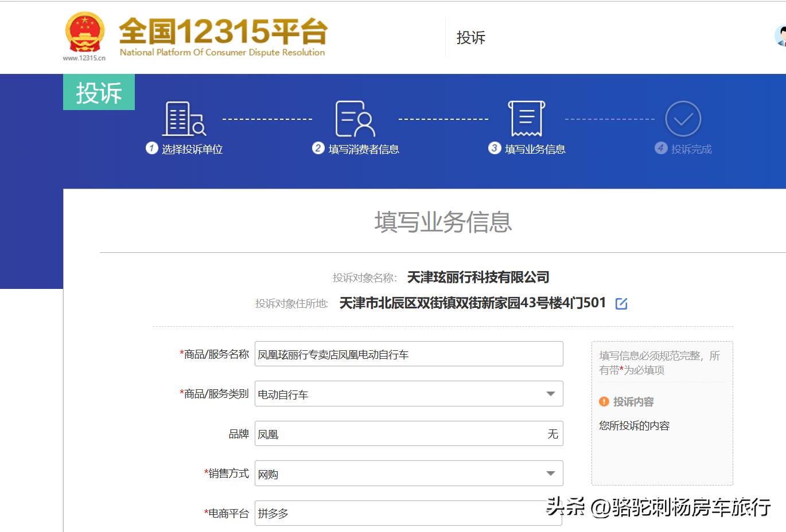Switch to the 投诉 tab banner
Screen dimensions: 786x532
pos(98,92)
